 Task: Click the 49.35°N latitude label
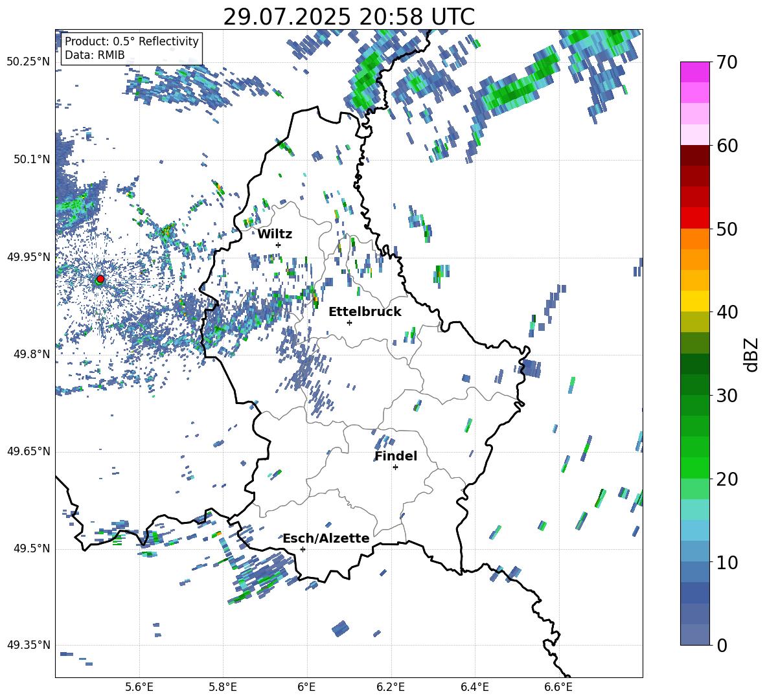pos(29,645)
